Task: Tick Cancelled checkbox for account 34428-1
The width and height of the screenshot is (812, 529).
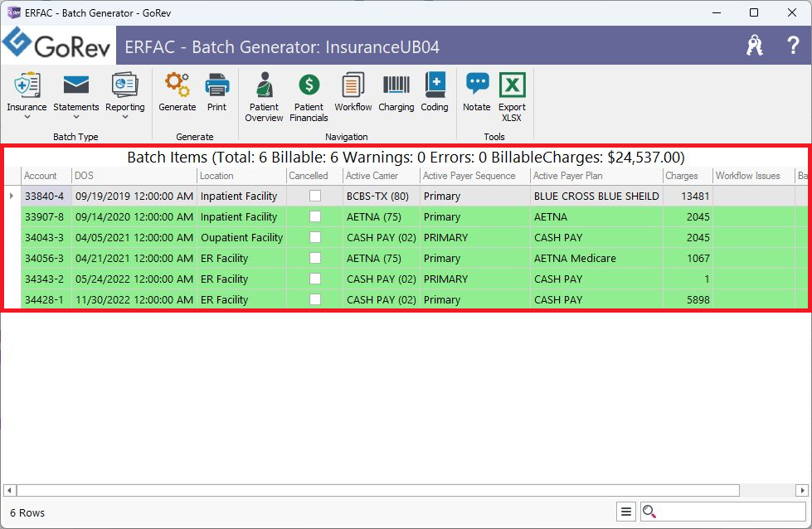Action: [315, 299]
